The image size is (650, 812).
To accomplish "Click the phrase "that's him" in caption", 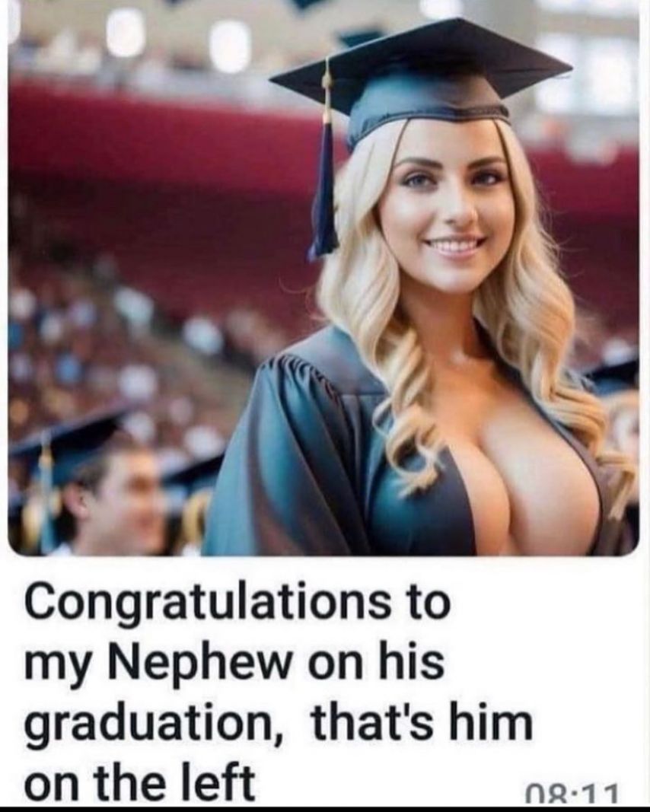I will coord(422,722).
